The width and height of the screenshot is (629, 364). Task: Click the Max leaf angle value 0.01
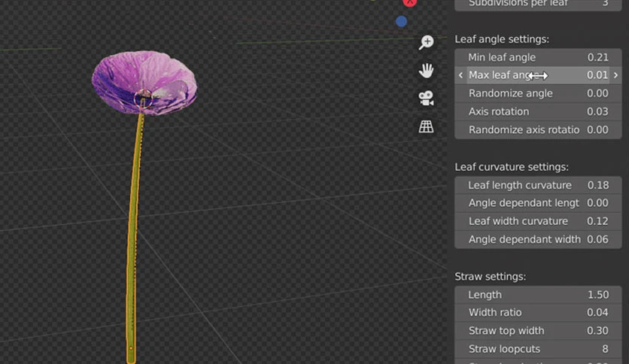(597, 75)
